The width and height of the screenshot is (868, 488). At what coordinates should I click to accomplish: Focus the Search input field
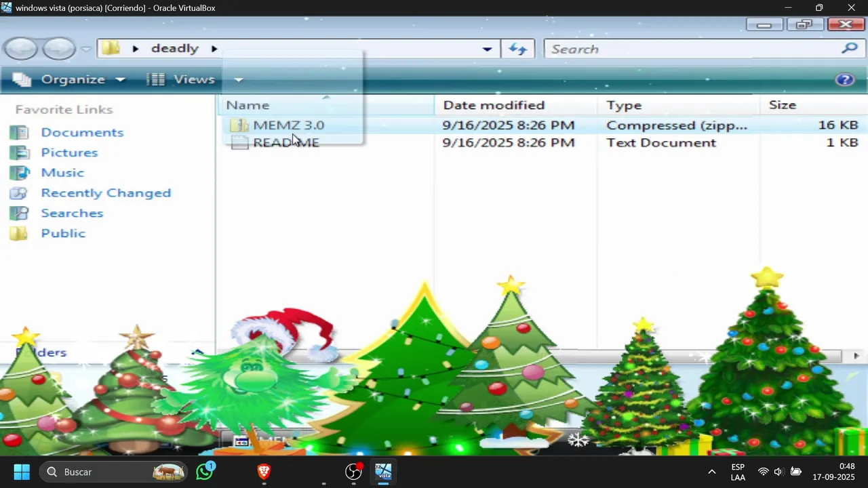pyautogui.click(x=692, y=49)
